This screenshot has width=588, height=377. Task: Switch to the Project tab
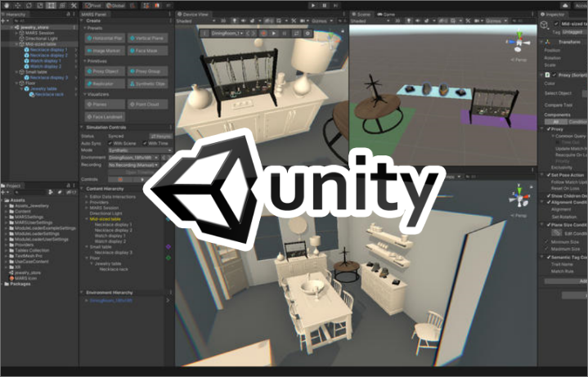tap(11, 186)
